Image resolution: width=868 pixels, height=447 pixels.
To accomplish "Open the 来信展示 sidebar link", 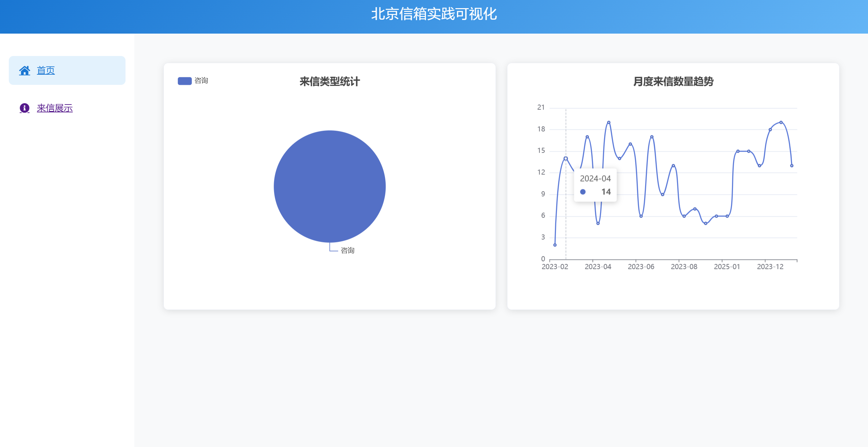I will click(55, 108).
